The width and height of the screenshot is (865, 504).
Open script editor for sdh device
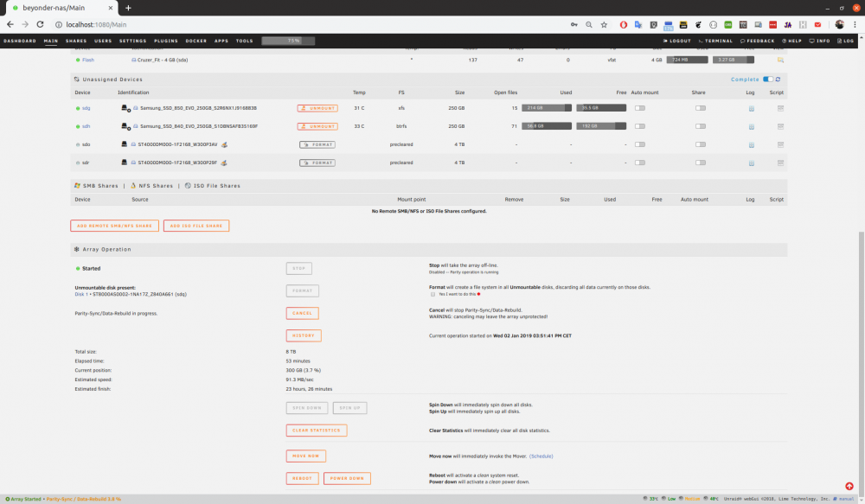coord(780,127)
